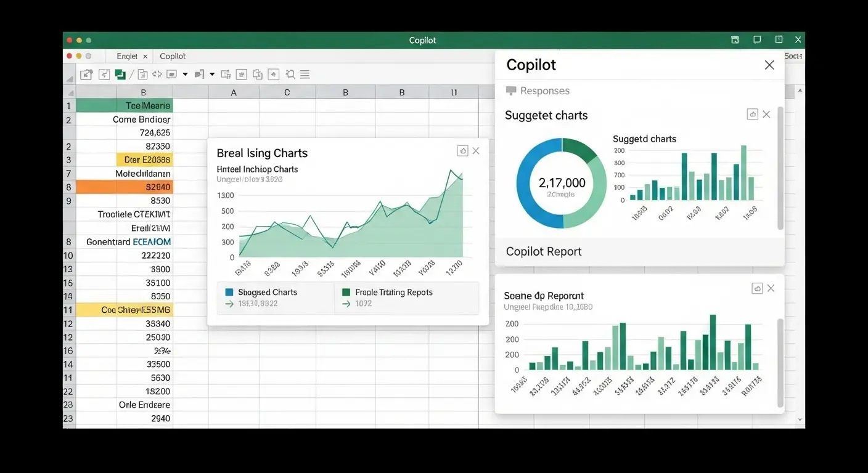Image resolution: width=868 pixels, height=473 pixels.
Task: Click the boxed plus icon in toolbar
Action: click(x=274, y=75)
